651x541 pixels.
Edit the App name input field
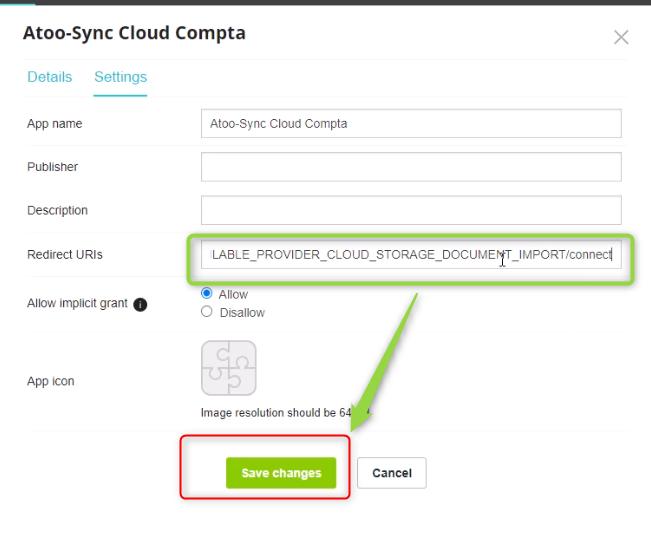411,123
